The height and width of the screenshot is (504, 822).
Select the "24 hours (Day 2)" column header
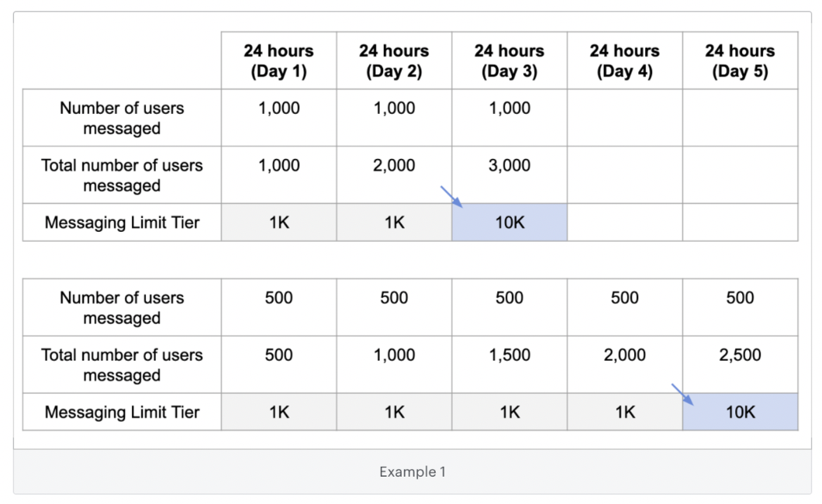click(394, 60)
